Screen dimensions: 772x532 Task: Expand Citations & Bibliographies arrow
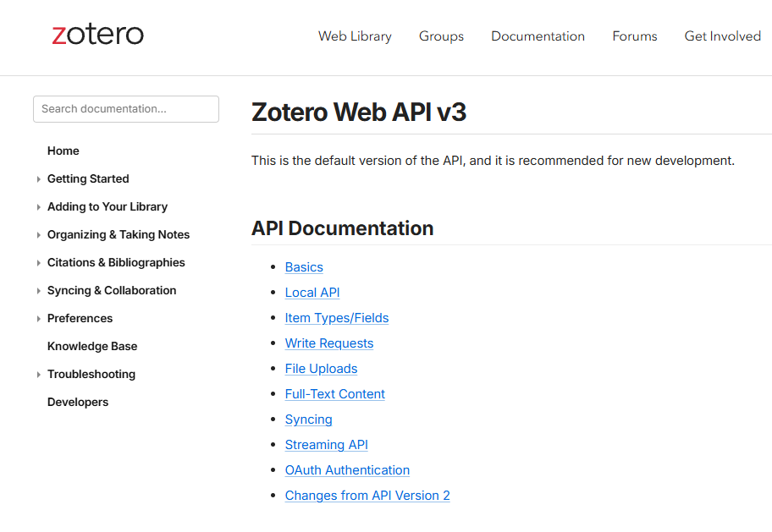click(38, 263)
